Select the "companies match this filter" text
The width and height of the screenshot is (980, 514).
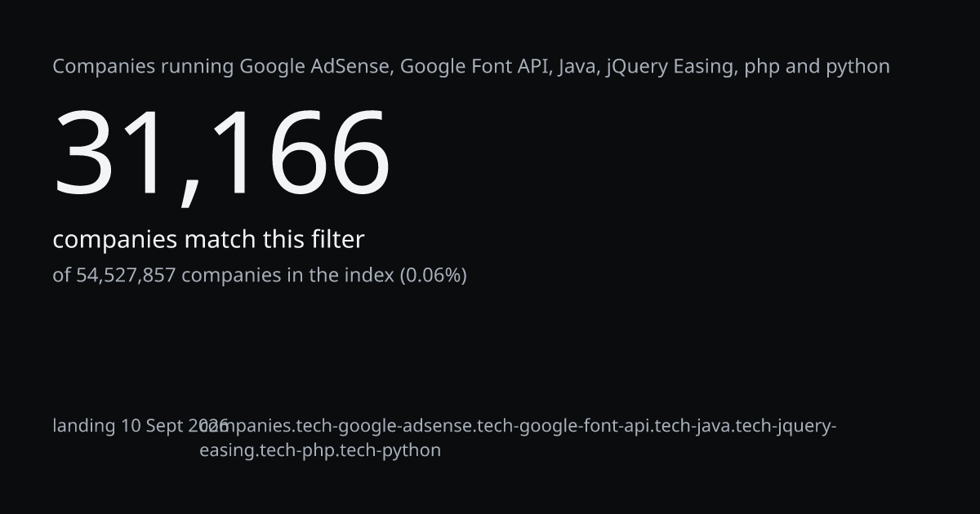pyautogui.click(x=208, y=240)
